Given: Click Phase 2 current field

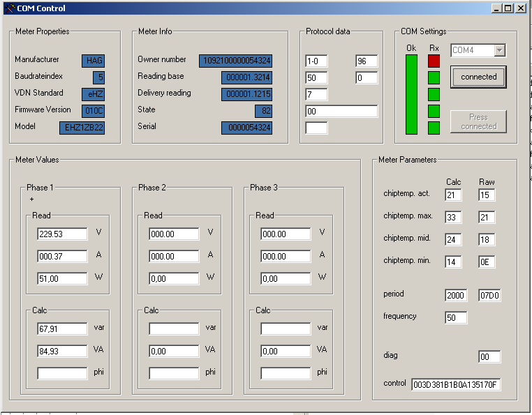Looking at the screenshot, I should [x=174, y=257].
